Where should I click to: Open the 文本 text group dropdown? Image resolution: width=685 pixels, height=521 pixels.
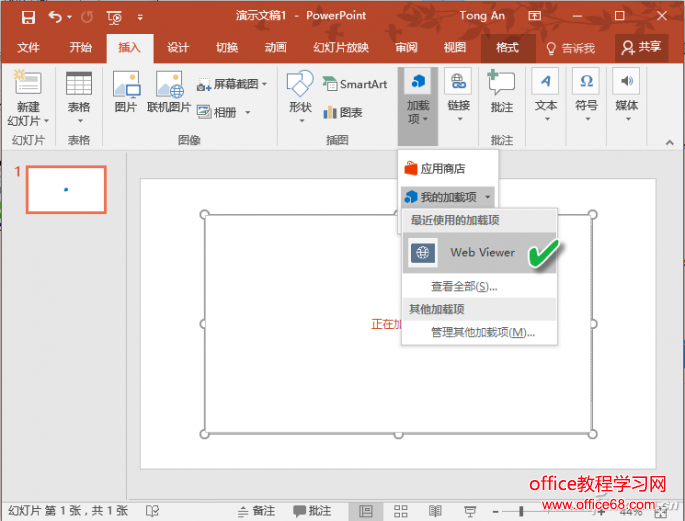(546, 96)
